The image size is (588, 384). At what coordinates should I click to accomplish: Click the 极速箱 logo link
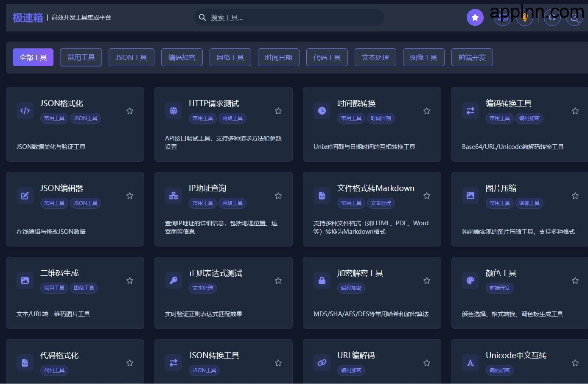[x=28, y=17]
